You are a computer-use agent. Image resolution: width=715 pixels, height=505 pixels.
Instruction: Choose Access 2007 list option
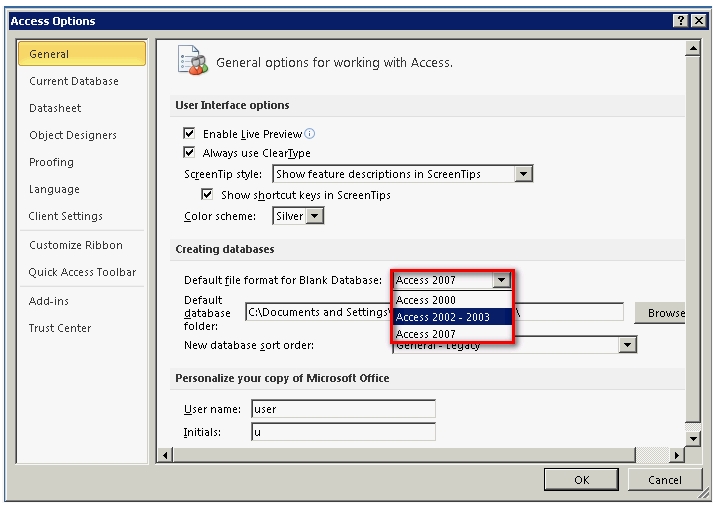(x=452, y=333)
